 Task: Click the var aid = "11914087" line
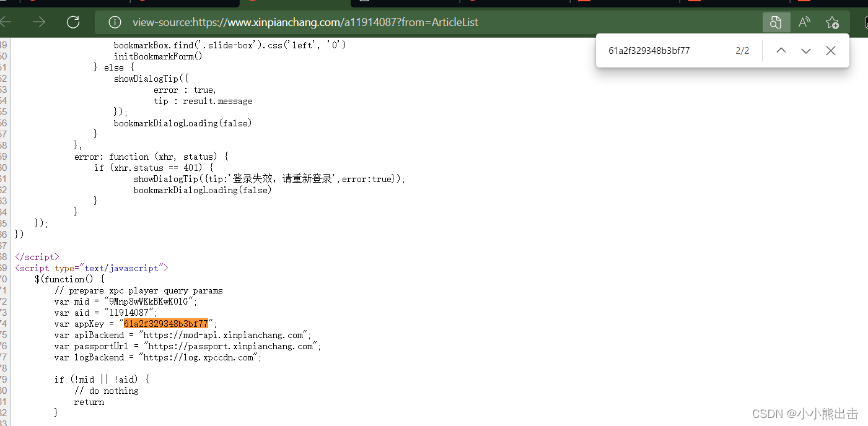click(106, 313)
